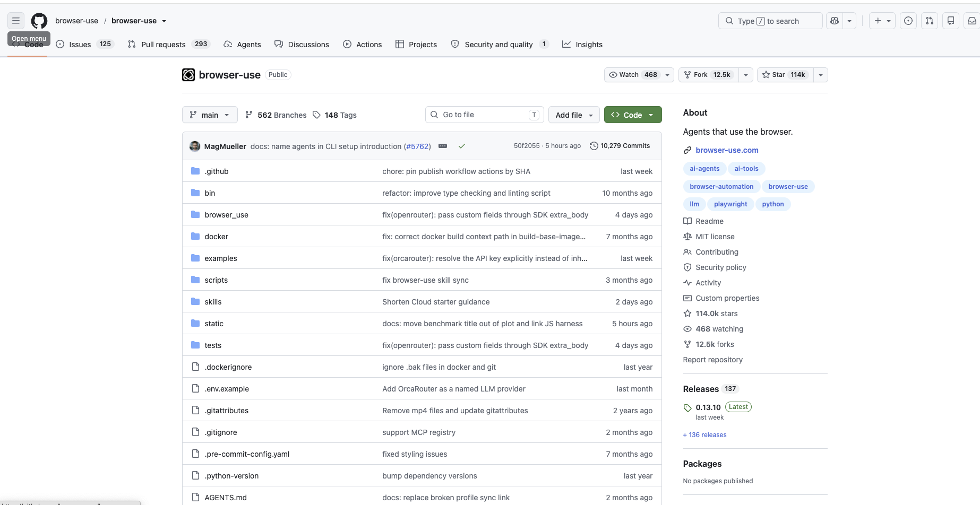
Task: Click the link icon beside browser-use.com
Action: pos(687,150)
